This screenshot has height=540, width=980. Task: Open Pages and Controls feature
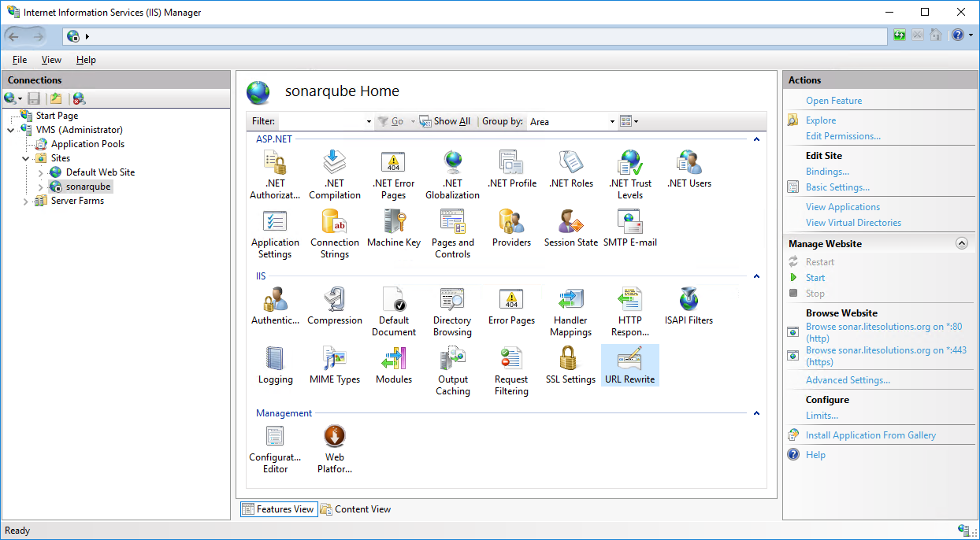click(x=452, y=233)
